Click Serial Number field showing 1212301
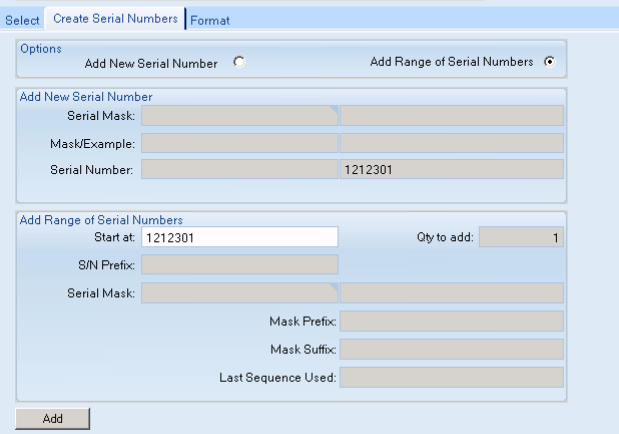619x434 pixels. 452,169
